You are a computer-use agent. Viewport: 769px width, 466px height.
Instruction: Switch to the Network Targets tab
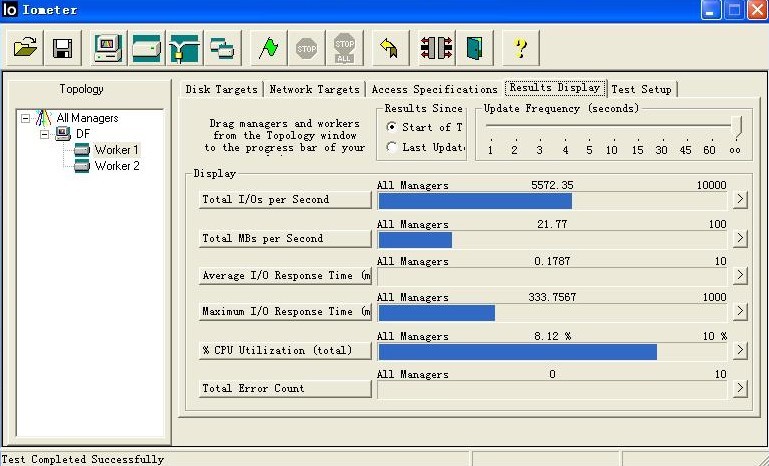click(x=314, y=89)
